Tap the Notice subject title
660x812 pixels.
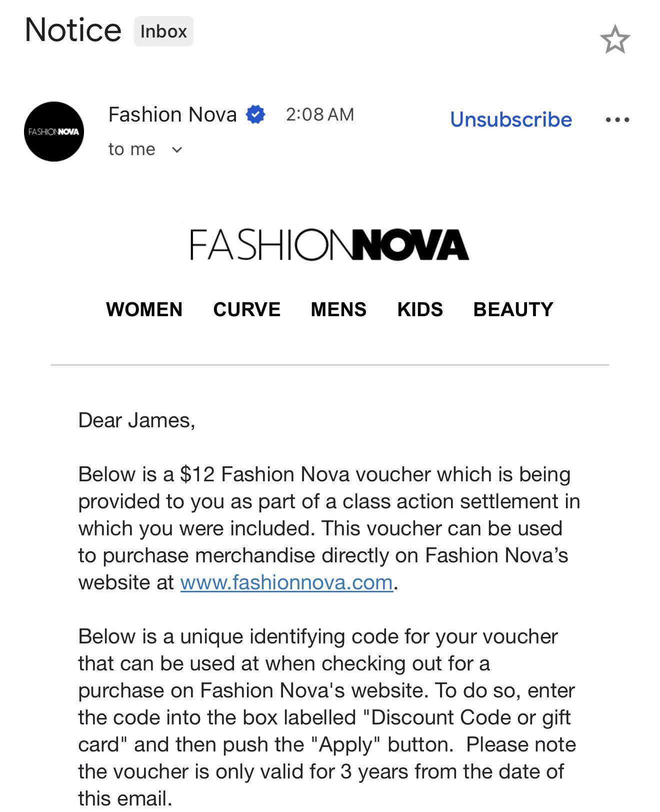tap(73, 30)
